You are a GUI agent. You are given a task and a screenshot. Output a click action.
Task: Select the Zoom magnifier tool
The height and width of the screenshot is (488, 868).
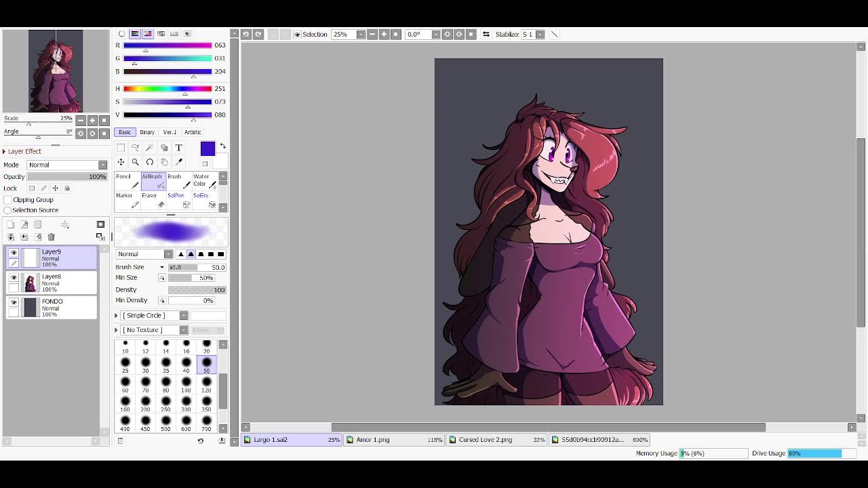tap(136, 162)
